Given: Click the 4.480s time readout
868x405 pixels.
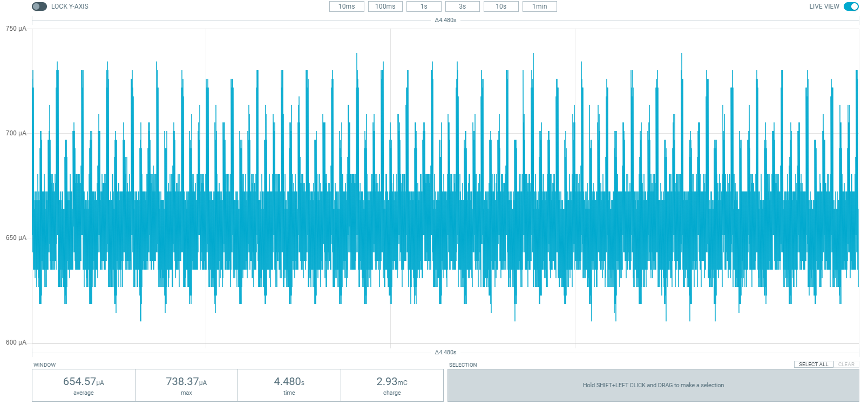Looking at the screenshot, I should (x=289, y=385).
